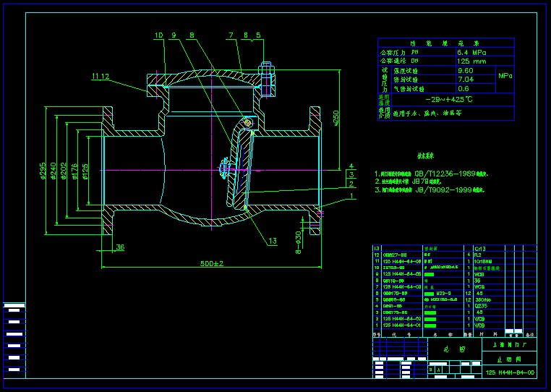Click the JB/T9092-1999 technical requirement line
This screenshot has width=551, height=392.
[x=442, y=190]
